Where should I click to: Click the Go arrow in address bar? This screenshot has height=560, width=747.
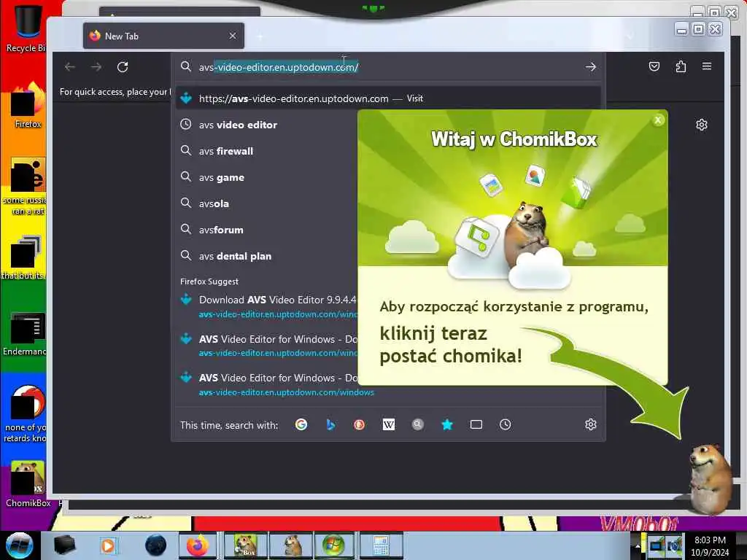[x=591, y=67]
